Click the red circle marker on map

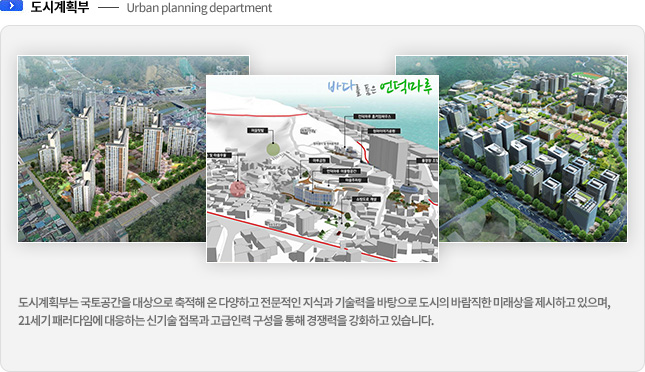point(238,188)
